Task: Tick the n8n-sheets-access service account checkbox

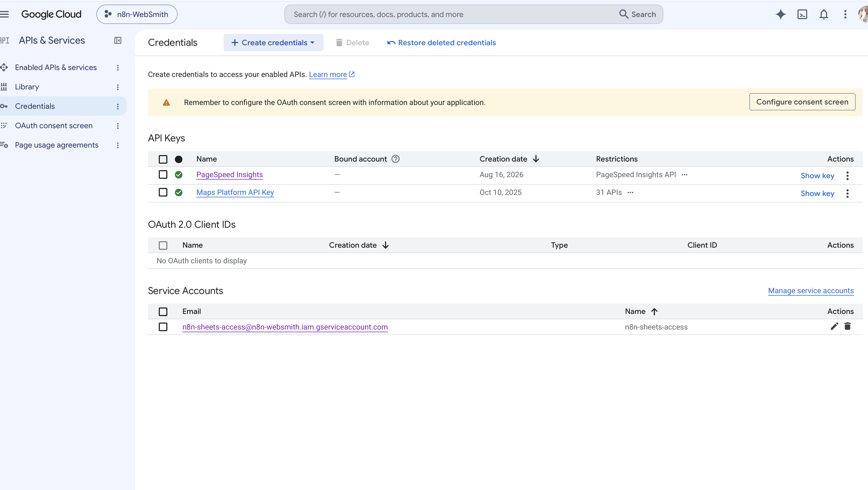Action: click(163, 327)
